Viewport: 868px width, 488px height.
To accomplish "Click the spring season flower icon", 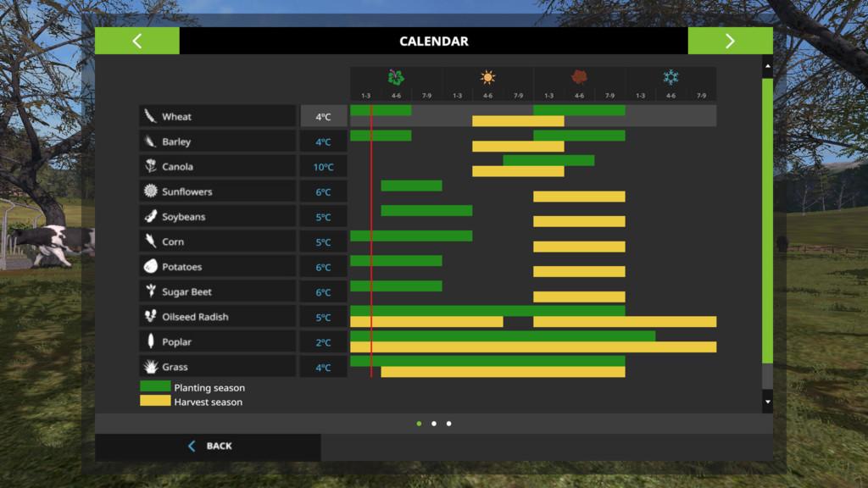I will 396,78.
